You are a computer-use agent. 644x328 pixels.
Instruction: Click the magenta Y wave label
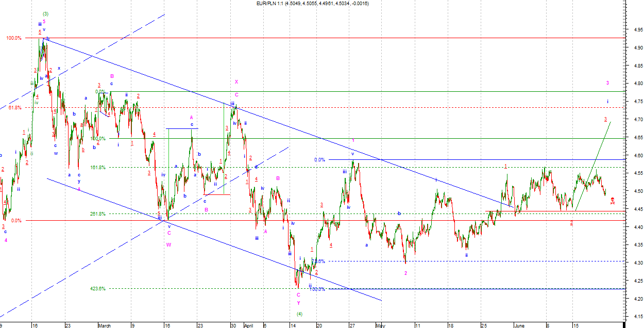[298, 303]
